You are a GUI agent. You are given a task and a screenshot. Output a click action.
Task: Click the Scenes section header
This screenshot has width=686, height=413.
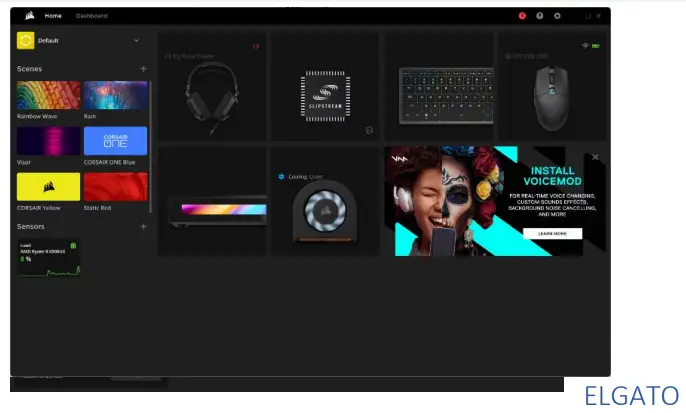click(x=29, y=69)
